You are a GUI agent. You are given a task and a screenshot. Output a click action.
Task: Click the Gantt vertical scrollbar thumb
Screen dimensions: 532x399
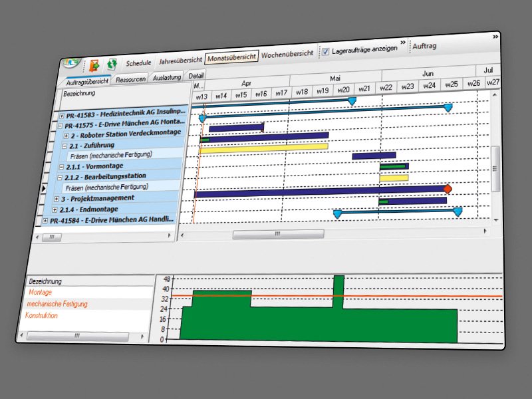pyautogui.click(x=495, y=169)
